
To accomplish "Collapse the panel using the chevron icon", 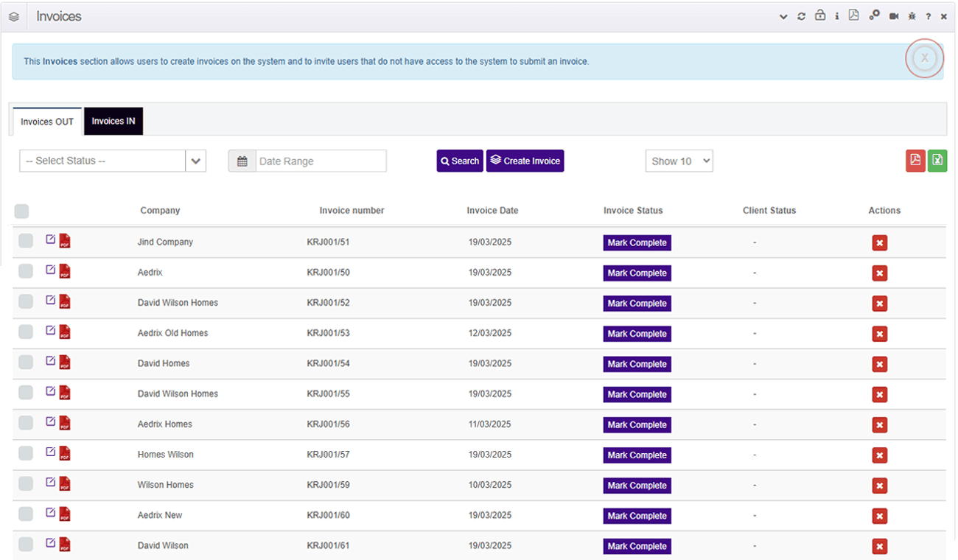I will tap(783, 15).
